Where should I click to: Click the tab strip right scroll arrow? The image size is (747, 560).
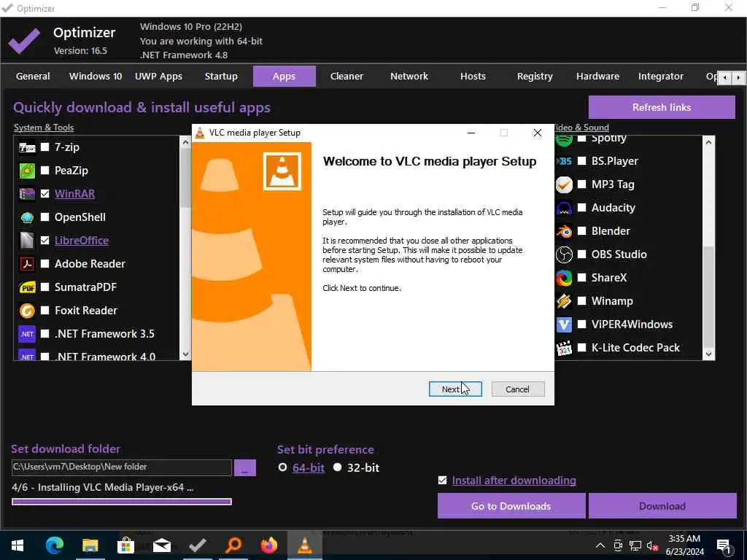(738, 77)
